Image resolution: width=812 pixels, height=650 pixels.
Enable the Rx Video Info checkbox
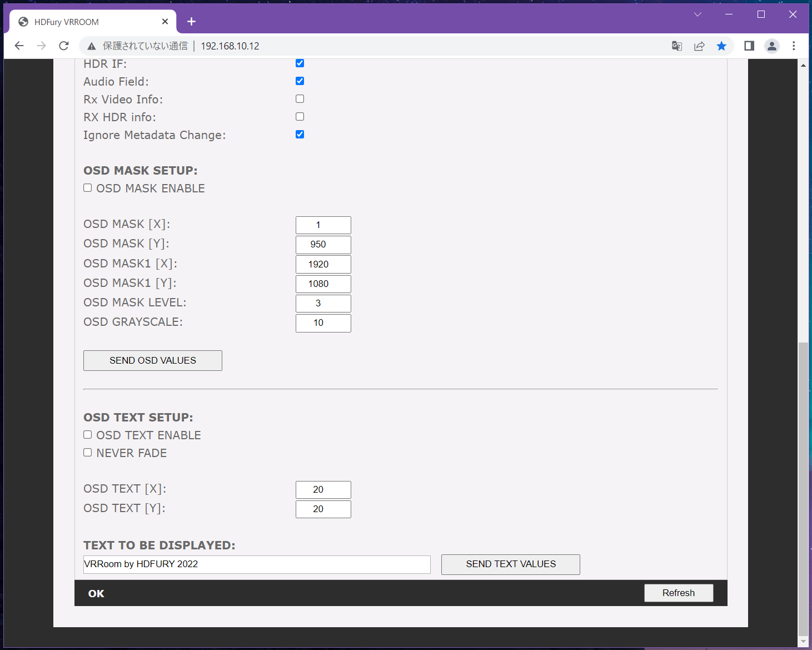300,99
